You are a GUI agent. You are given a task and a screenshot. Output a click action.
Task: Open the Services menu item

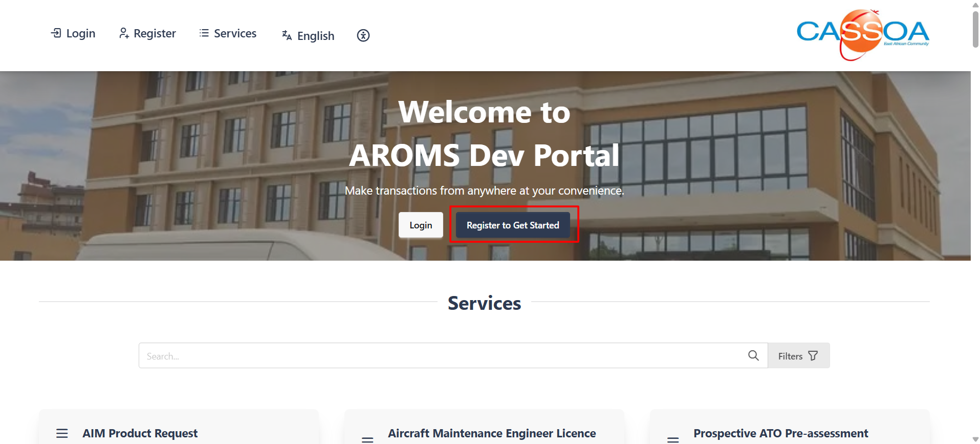coord(228,33)
